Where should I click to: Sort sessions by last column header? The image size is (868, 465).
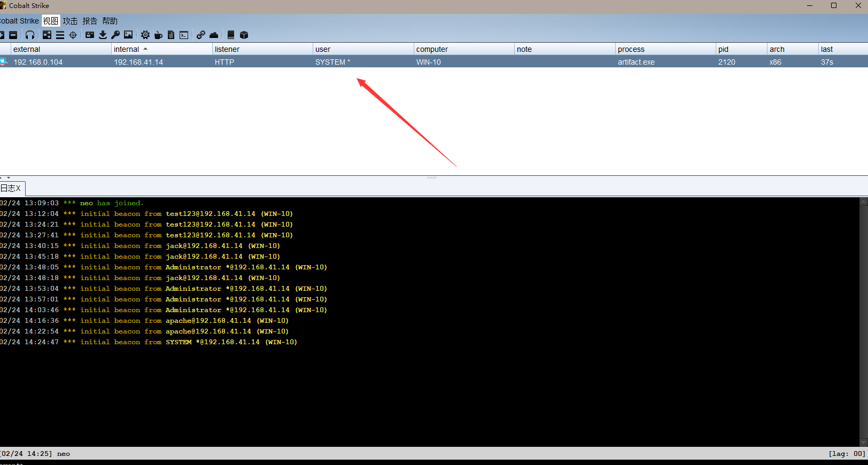pyautogui.click(x=843, y=49)
